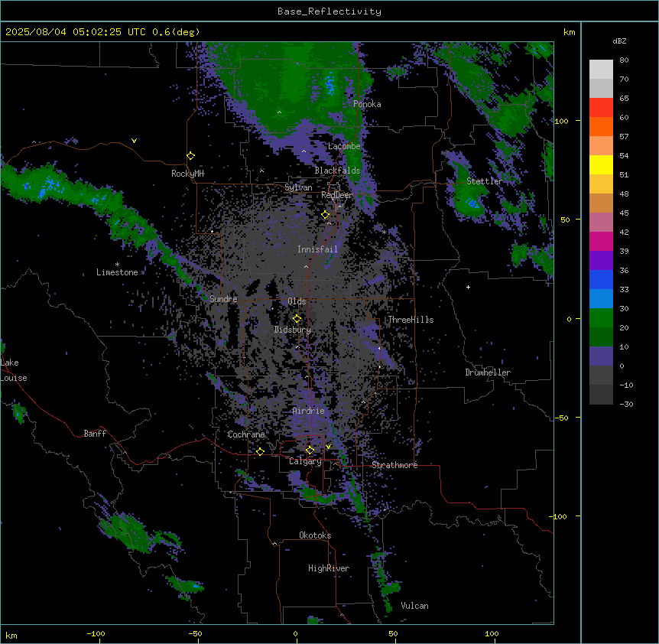Click the dBZ legend heading
659x644 pixels.
(x=619, y=41)
